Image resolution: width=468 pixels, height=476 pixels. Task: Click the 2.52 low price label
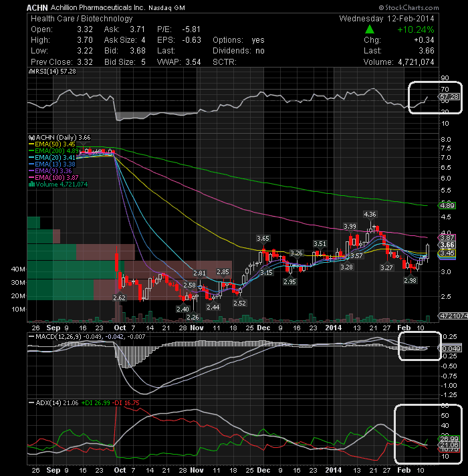point(239,303)
